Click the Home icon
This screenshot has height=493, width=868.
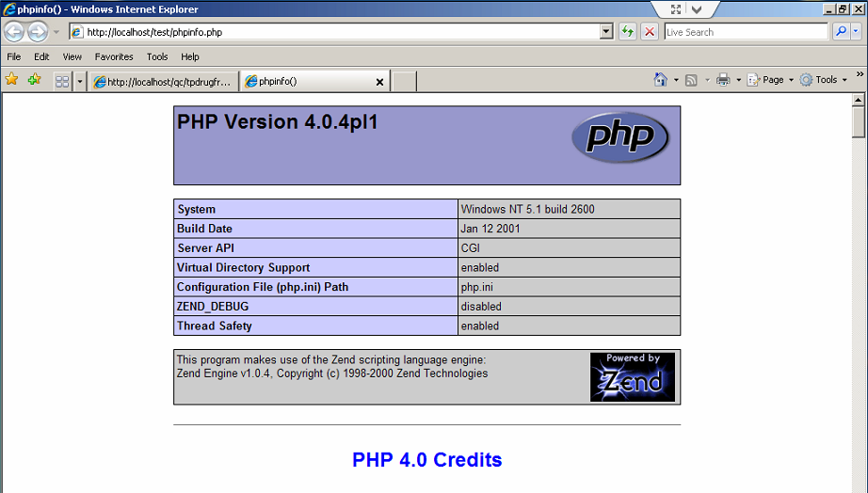[660, 80]
